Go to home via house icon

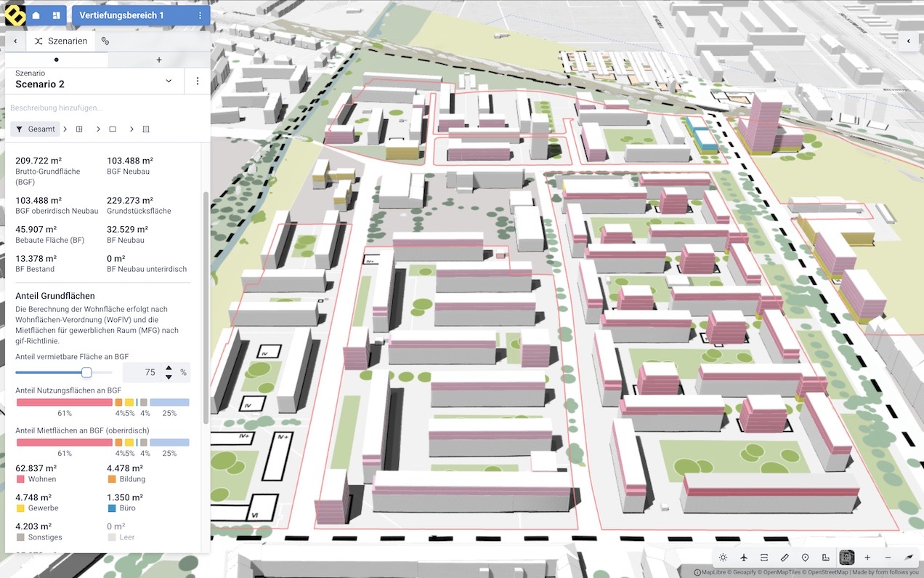tap(36, 15)
